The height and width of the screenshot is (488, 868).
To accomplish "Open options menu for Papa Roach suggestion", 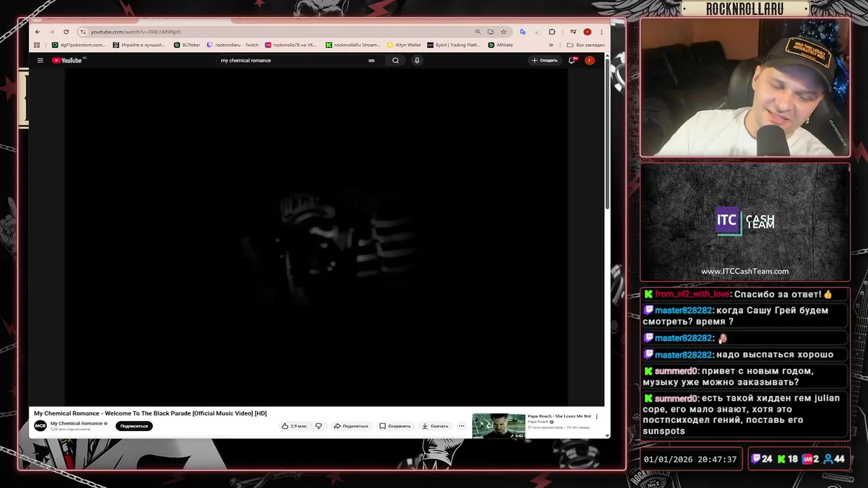I will (597, 417).
